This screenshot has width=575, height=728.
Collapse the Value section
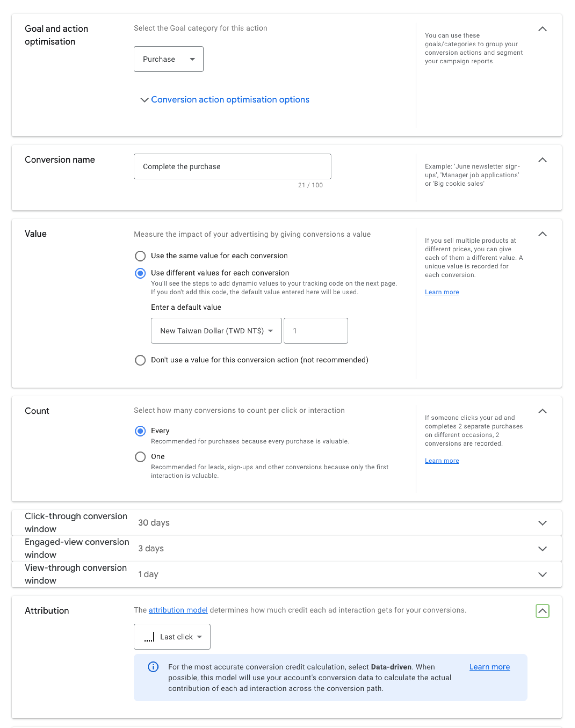[542, 234]
